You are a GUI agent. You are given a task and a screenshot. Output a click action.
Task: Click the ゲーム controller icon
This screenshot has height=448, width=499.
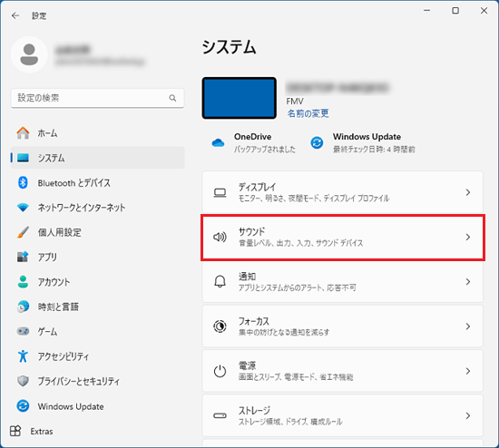[x=23, y=331]
